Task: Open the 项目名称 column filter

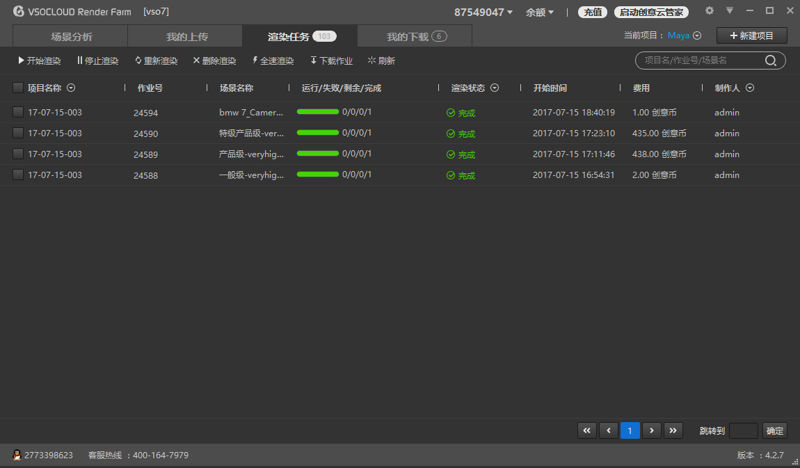Action: coord(71,88)
